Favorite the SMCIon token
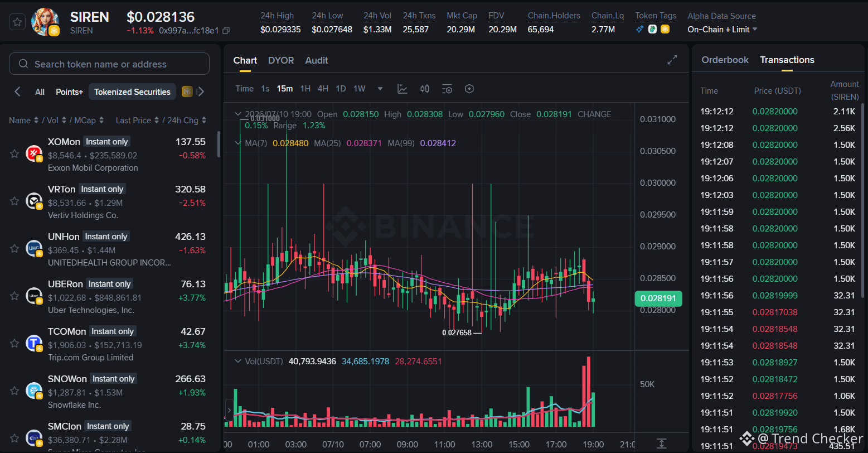 click(x=14, y=438)
